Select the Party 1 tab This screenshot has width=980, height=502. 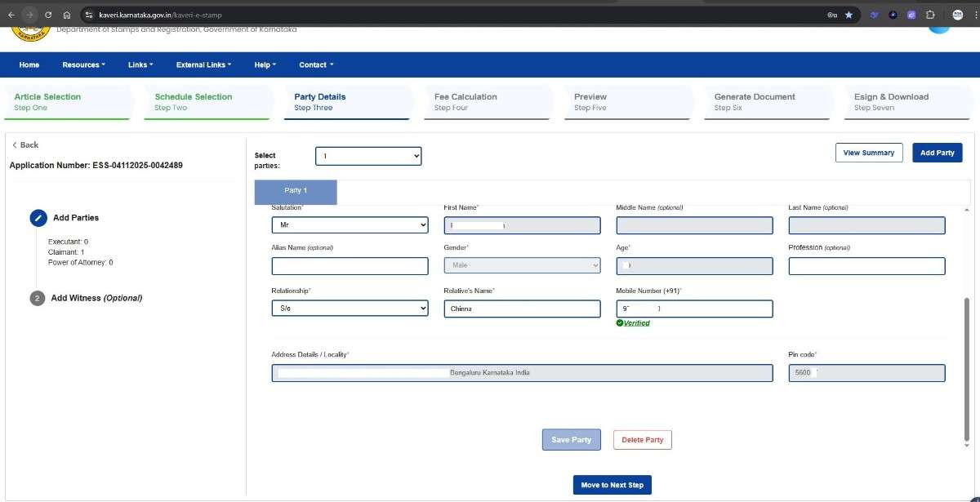click(296, 191)
